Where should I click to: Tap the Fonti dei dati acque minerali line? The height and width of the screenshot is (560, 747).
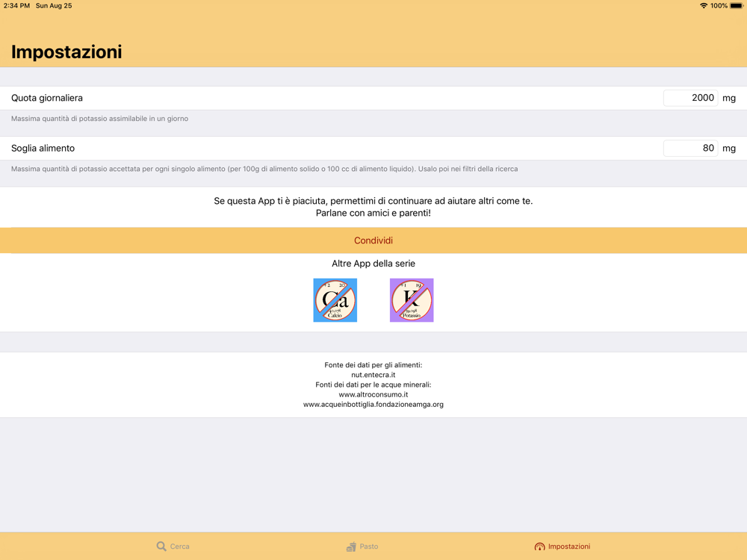[x=373, y=385]
